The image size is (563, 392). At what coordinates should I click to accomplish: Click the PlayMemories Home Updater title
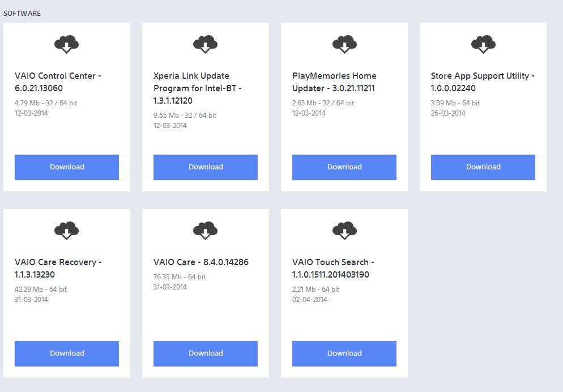[x=334, y=82]
